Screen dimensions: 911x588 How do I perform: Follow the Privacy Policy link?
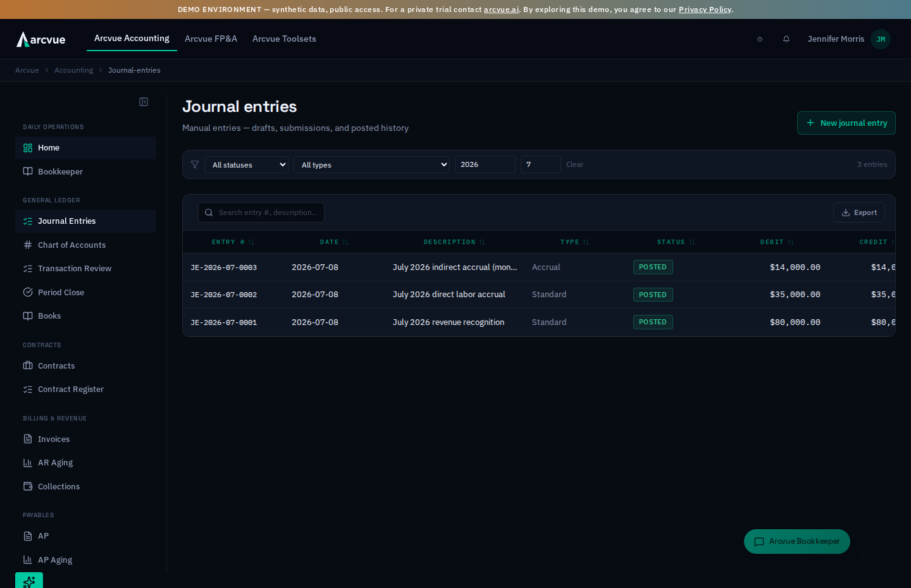705,9
